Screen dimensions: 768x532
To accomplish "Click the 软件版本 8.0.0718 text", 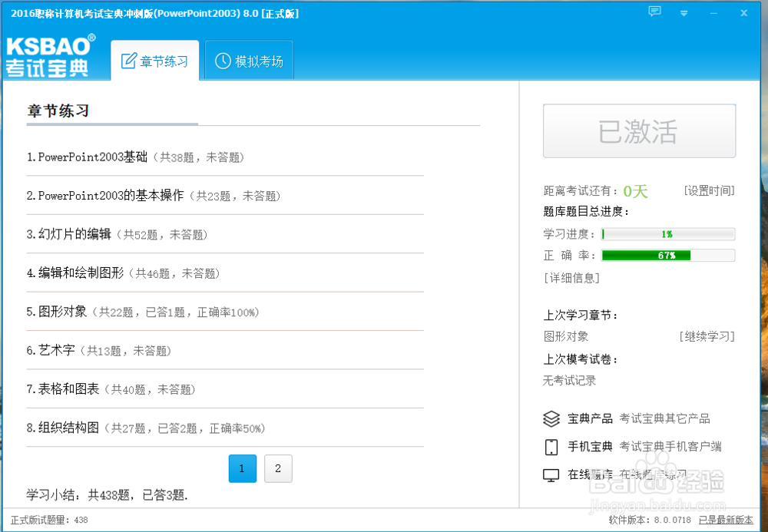I will click(x=650, y=520).
